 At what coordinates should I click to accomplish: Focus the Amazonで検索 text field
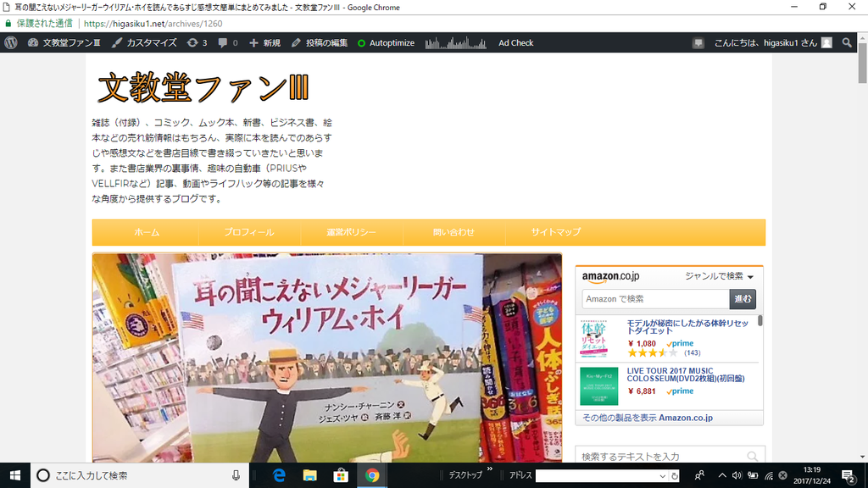(655, 299)
